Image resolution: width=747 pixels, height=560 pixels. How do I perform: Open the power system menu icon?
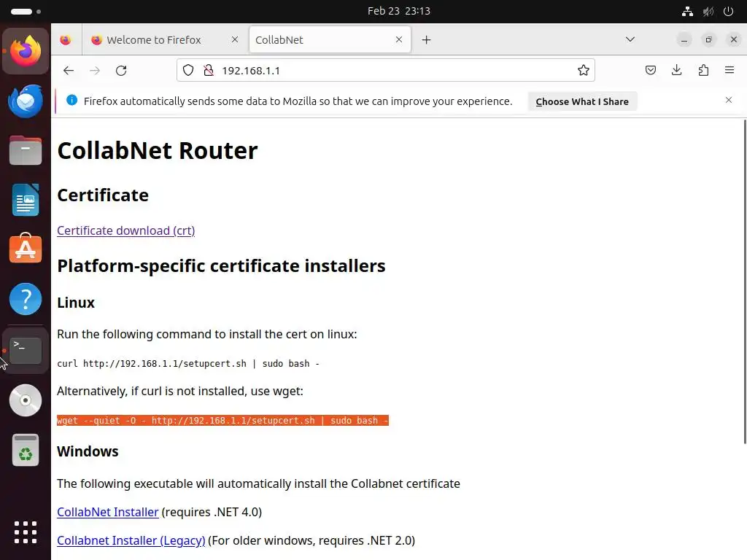pos(729,12)
